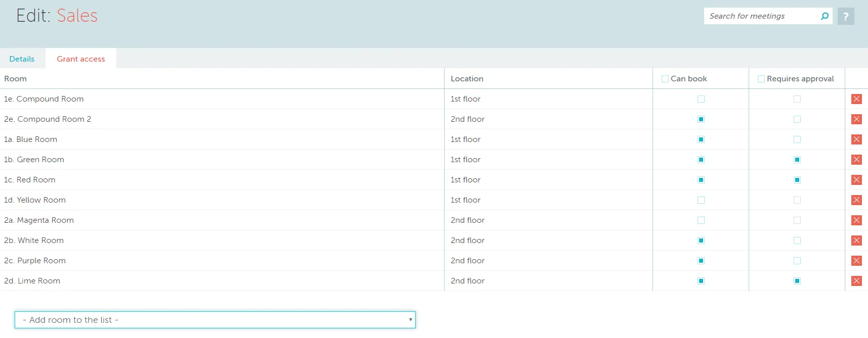Uncheck Requires approval for 1c. Red Room
Viewport: 868px width, 338px height.
click(797, 180)
